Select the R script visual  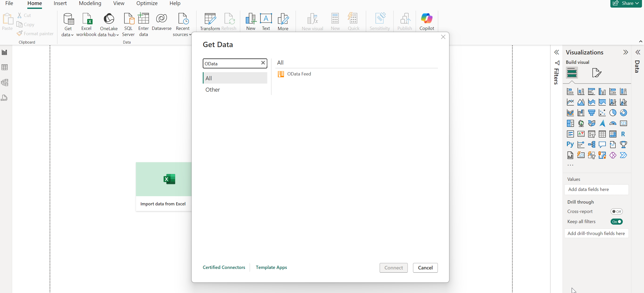(x=623, y=134)
